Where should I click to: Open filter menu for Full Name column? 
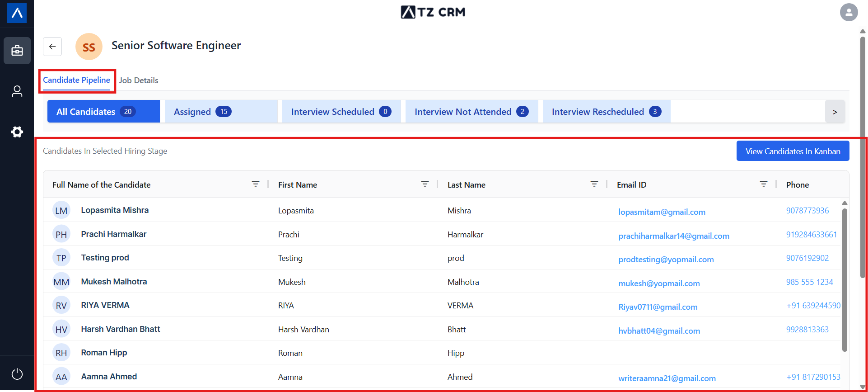[256, 184]
